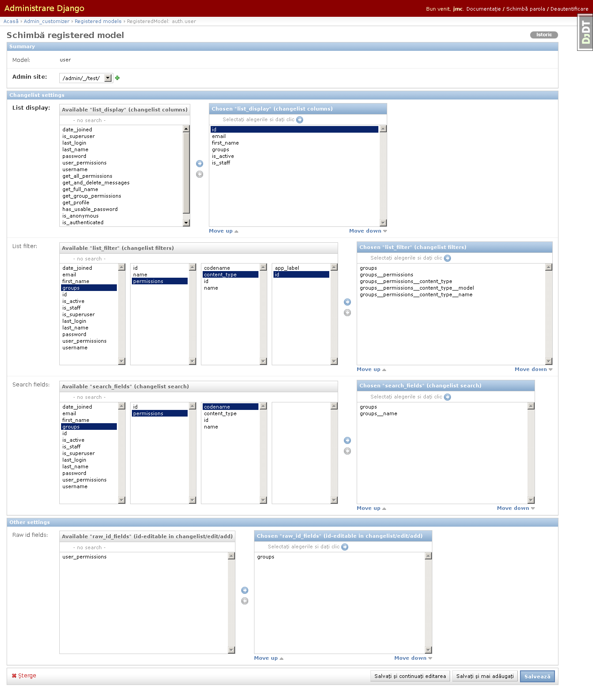Select username in search_fields first column

89,486
